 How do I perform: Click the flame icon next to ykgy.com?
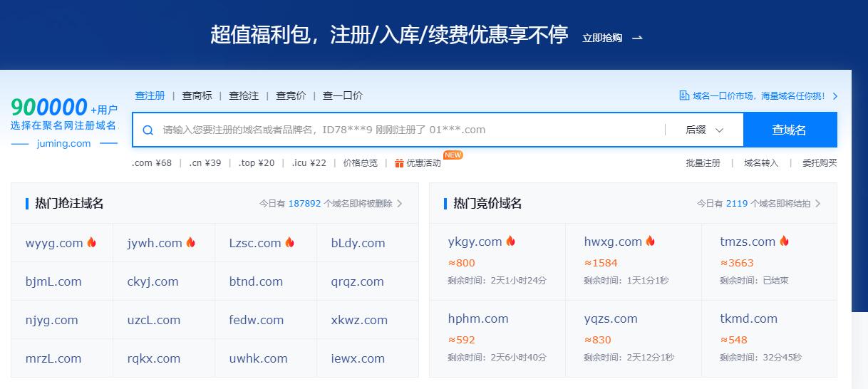[x=511, y=242]
